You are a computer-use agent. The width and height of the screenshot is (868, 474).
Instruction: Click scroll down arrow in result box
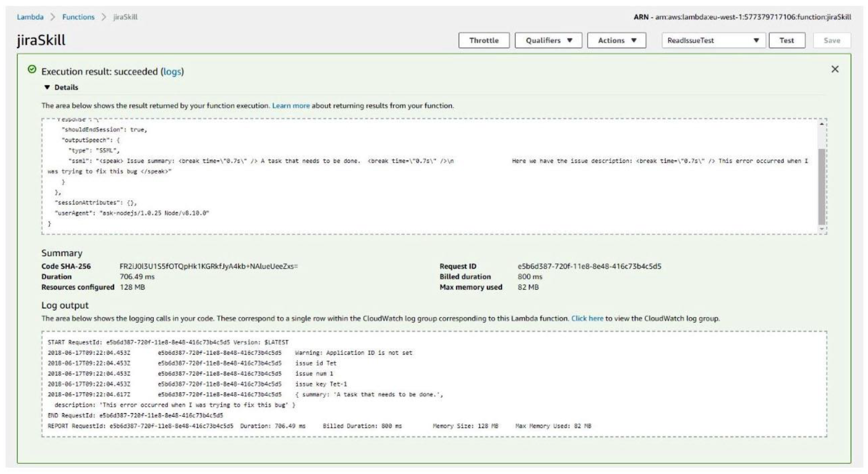821,229
